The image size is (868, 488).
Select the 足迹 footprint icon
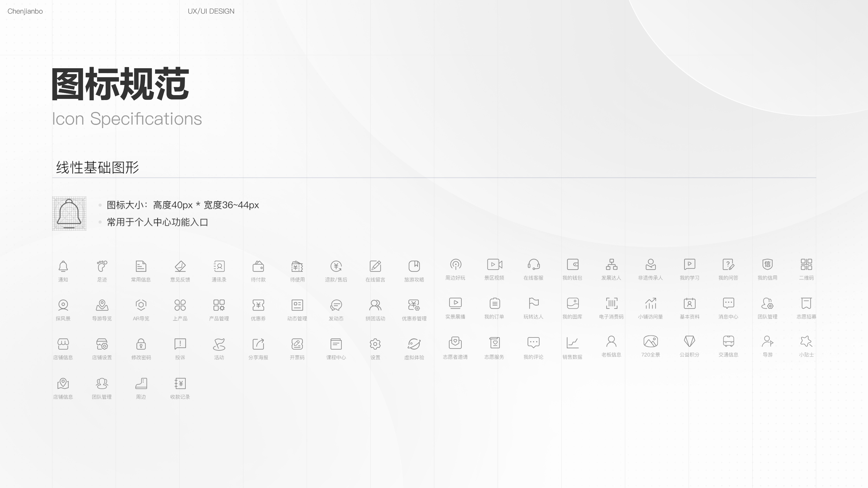click(x=102, y=266)
